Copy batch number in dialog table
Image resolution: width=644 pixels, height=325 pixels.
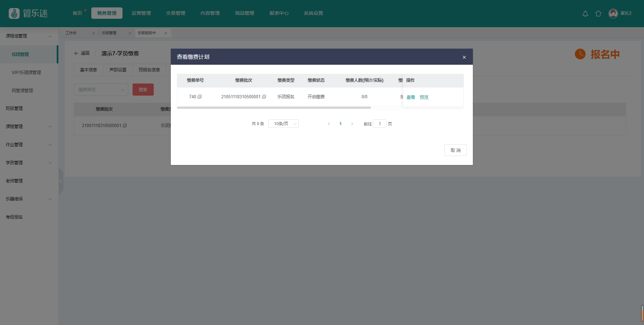[264, 97]
